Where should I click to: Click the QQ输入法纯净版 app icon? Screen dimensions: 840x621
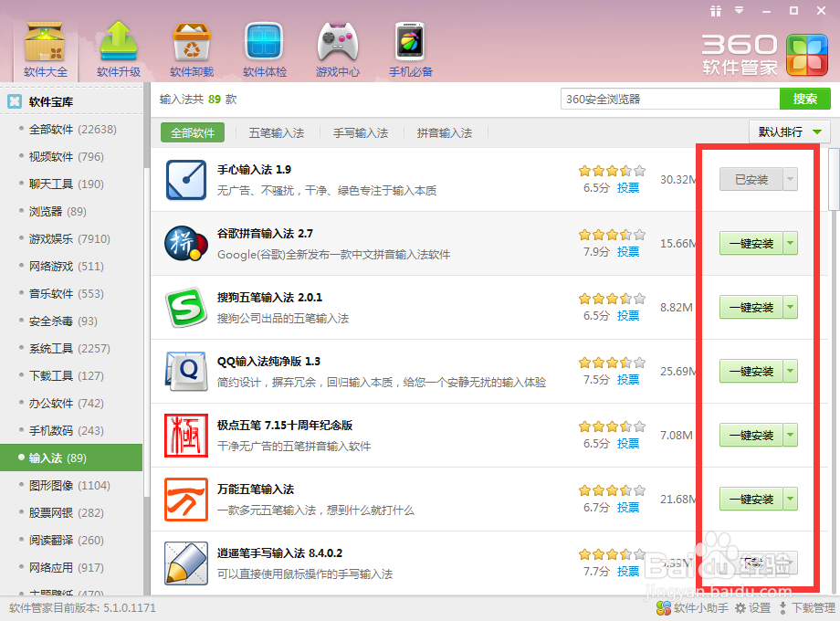coord(186,372)
